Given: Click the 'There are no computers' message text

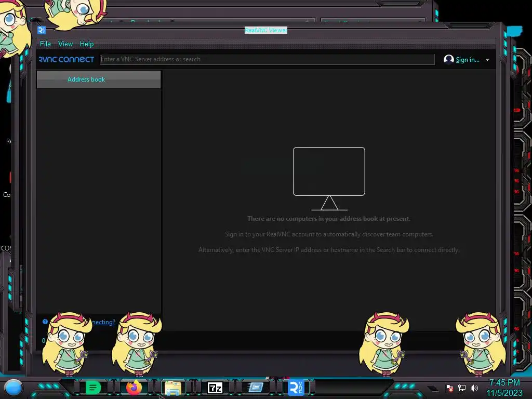Looking at the screenshot, I should click(328, 219).
